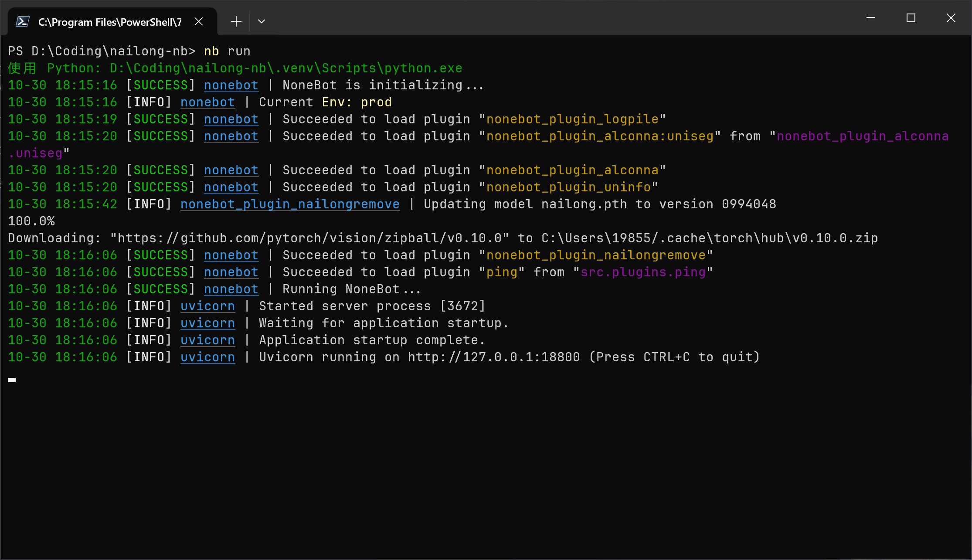The height and width of the screenshot is (560, 972).
Task: Open nonebot link on NoneBot initializing line
Action: pyautogui.click(x=231, y=85)
